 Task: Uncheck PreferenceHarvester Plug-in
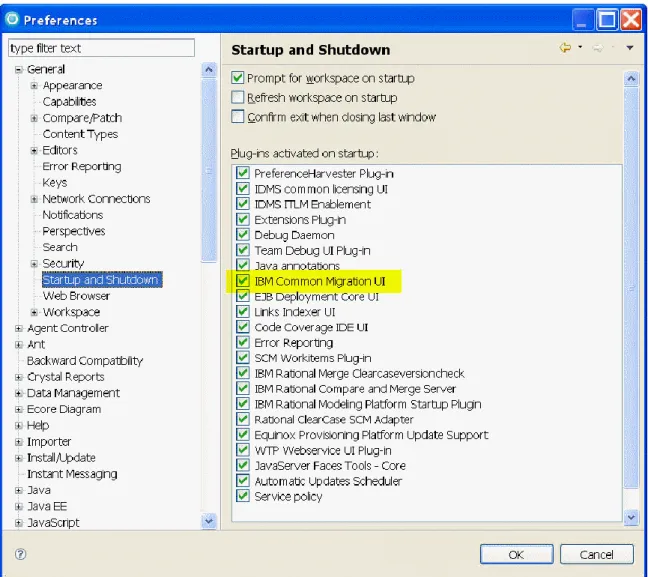tap(243, 173)
